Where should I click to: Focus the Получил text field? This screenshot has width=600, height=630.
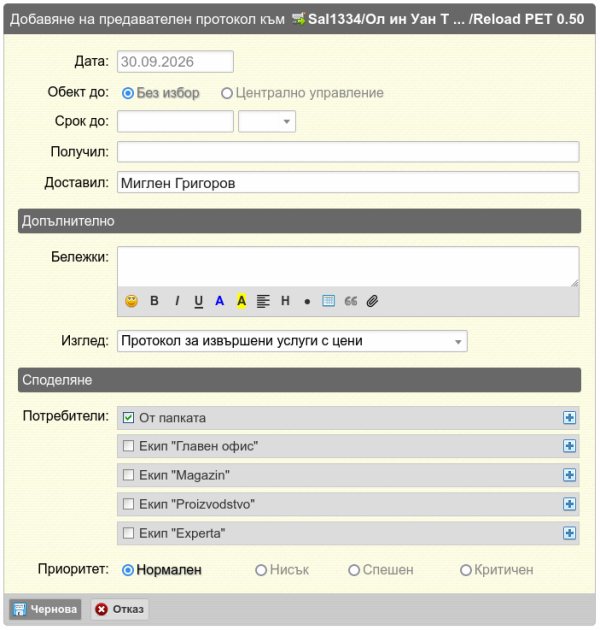tap(348, 152)
